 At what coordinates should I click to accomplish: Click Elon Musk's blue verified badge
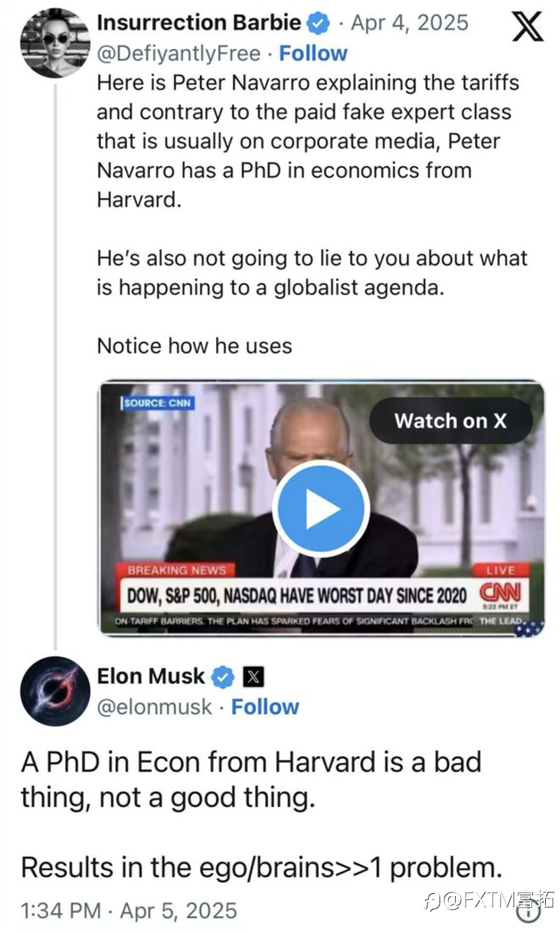tap(223, 677)
